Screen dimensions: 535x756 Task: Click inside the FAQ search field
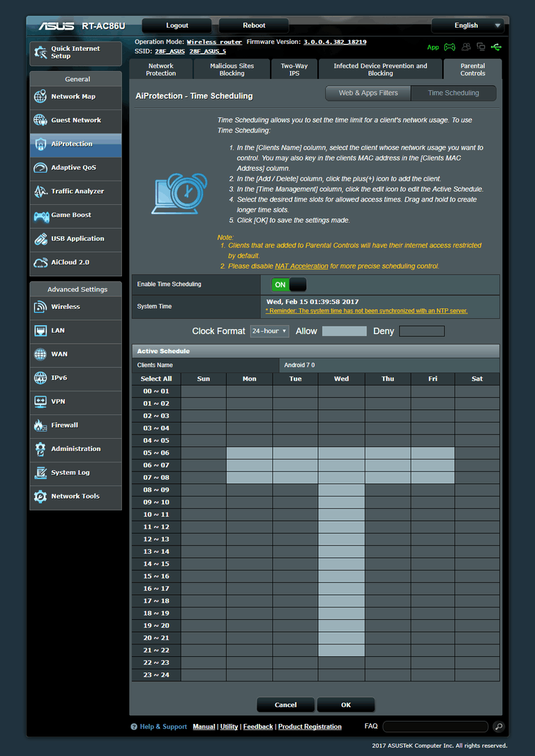[x=436, y=727]
